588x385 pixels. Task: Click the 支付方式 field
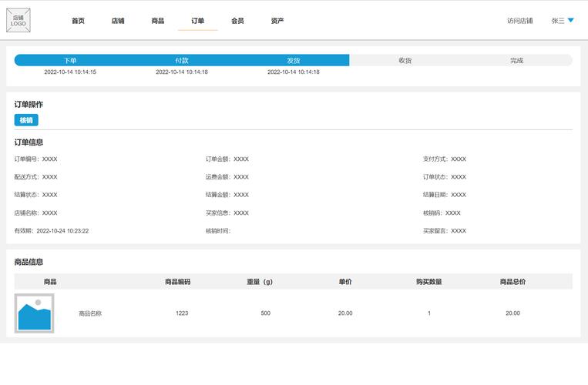click(x=445, y=159)
